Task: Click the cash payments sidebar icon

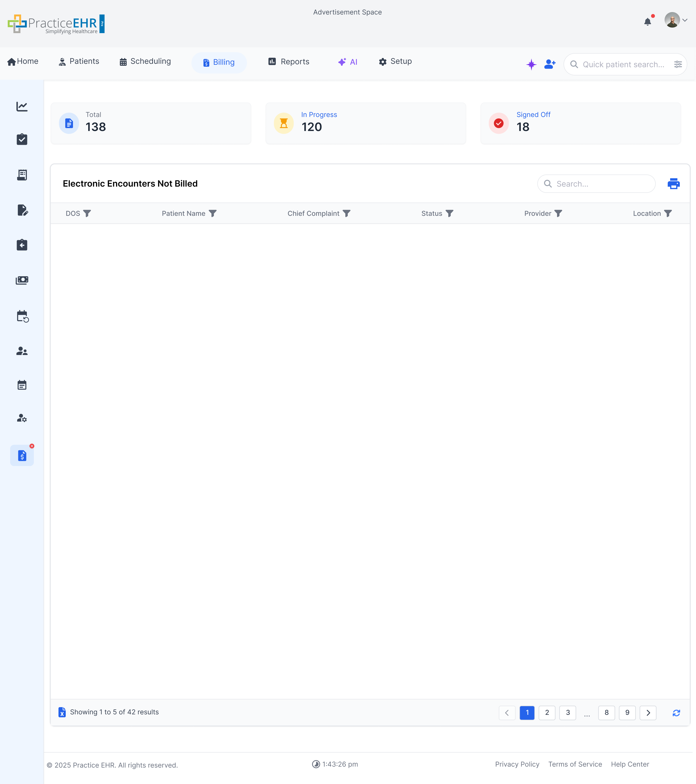Action: pyautogui.click(x=22, y=280)
